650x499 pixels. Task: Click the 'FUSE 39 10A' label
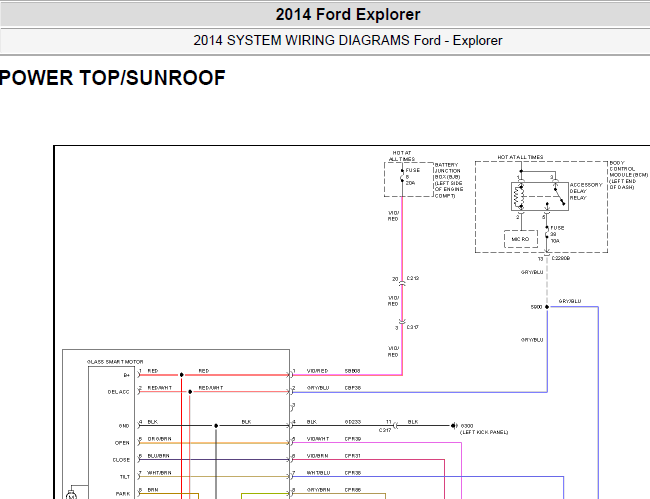557,234
